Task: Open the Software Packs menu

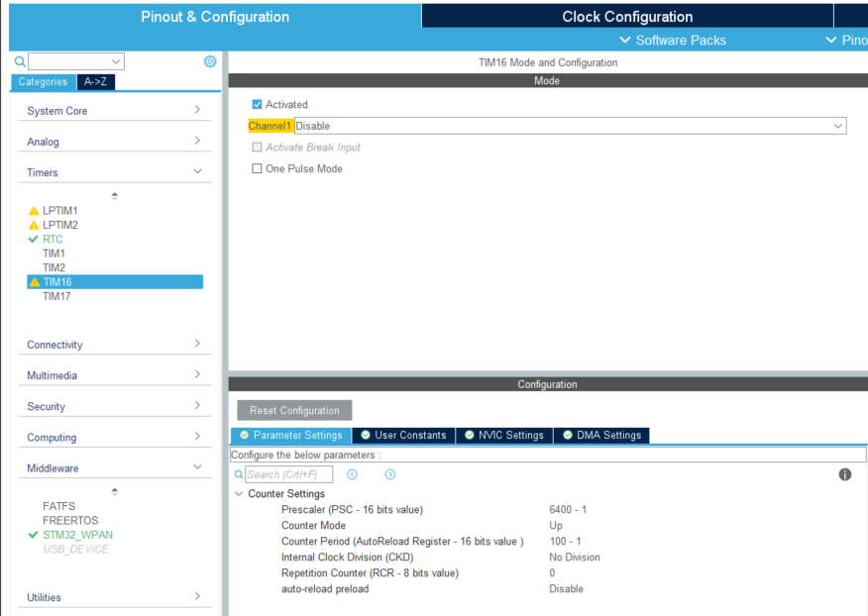Action: [x=673, y=41]
